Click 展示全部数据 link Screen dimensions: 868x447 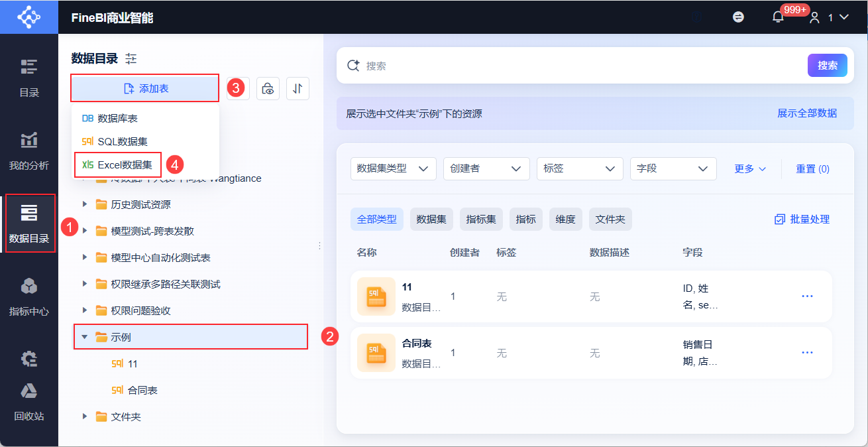point(807,113)
